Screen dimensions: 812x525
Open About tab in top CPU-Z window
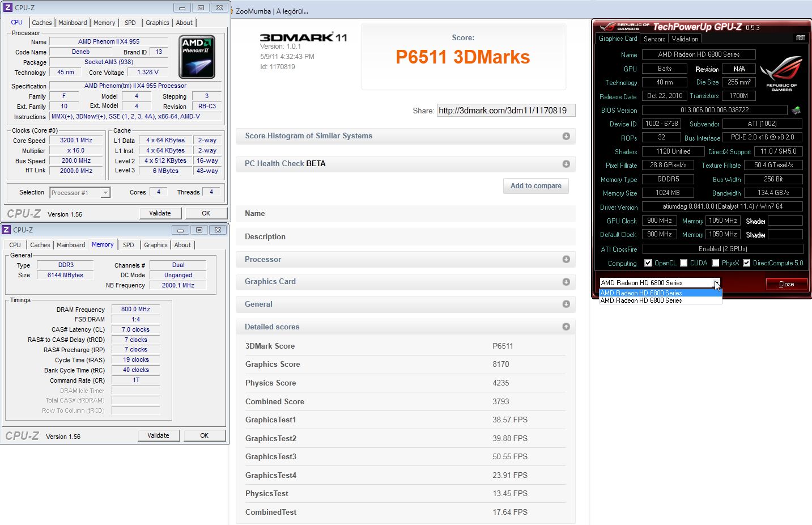(x=184, y=23)
